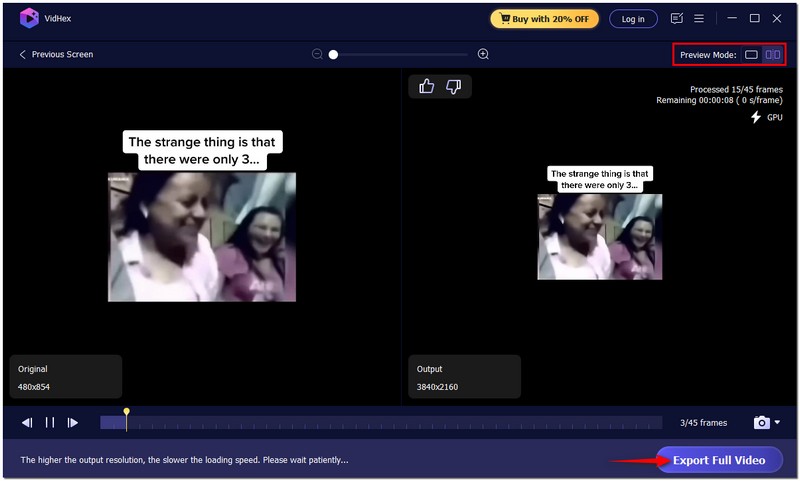Click the zoom in magnifier icon
The height and width of the screenshot is (481, 800).
coord(484,54)
